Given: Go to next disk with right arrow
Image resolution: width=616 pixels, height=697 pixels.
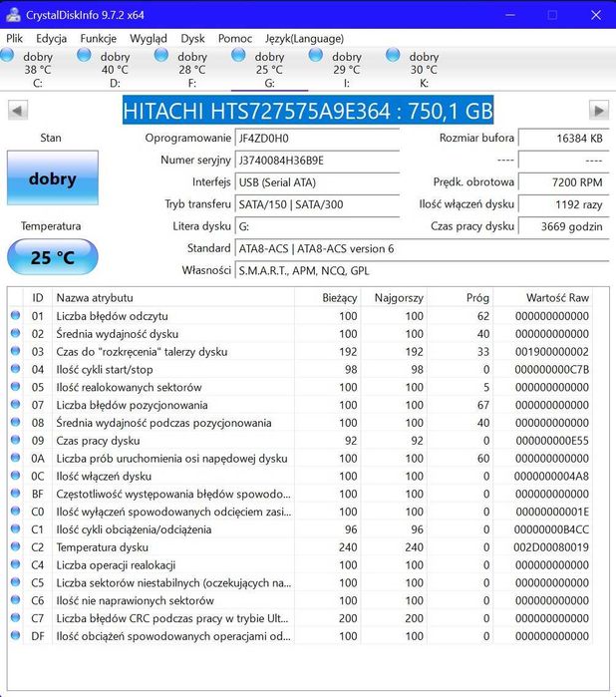Looking at the screenshot, I should [x=599, y=111].
